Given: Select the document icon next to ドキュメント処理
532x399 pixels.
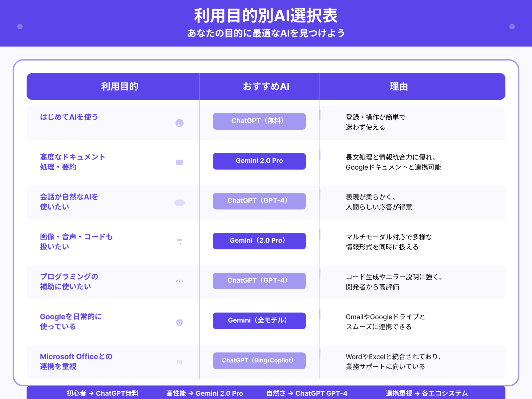Looking at the screenshot, I should pyautogui.click(x=179, y=163).
